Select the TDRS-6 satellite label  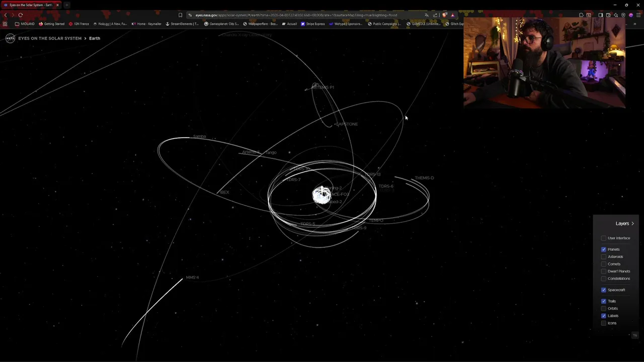point(386,186)
